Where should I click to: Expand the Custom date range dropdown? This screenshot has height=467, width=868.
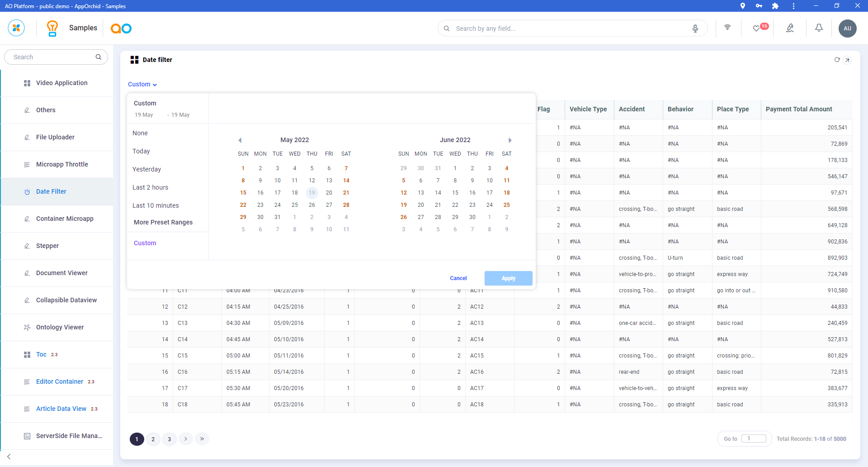click(x=142, y=85)
